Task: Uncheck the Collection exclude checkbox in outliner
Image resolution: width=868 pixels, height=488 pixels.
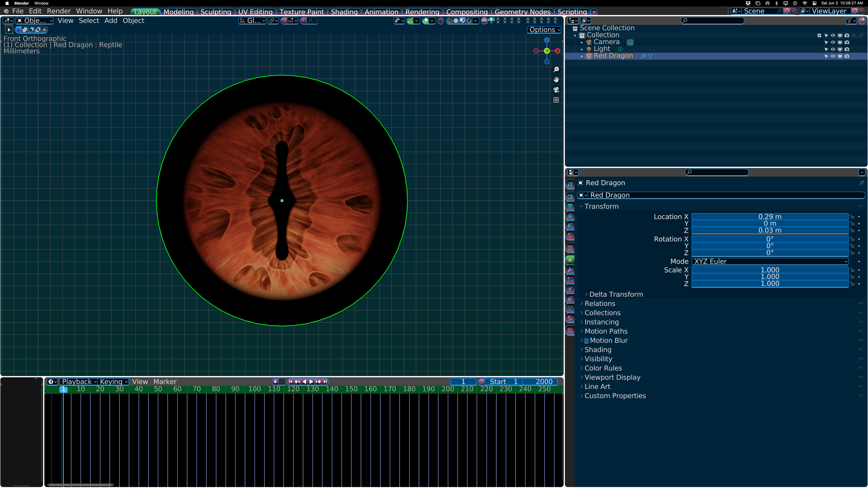Action: coord(819,35)
